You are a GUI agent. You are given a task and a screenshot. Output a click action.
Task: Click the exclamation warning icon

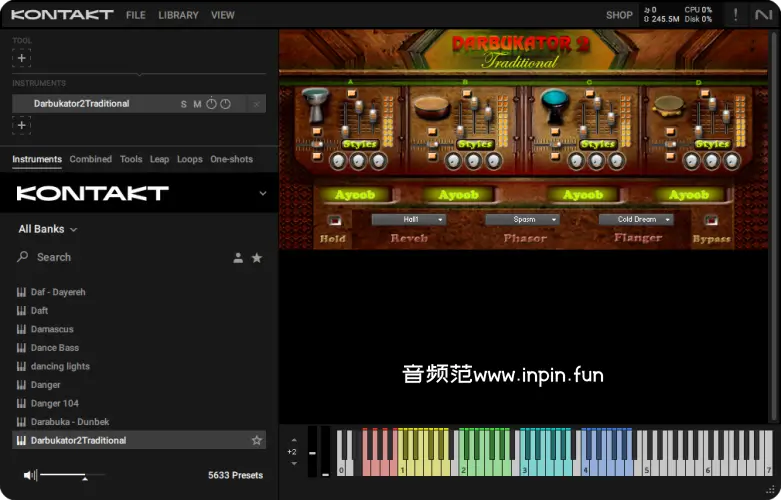pos(736,14)
